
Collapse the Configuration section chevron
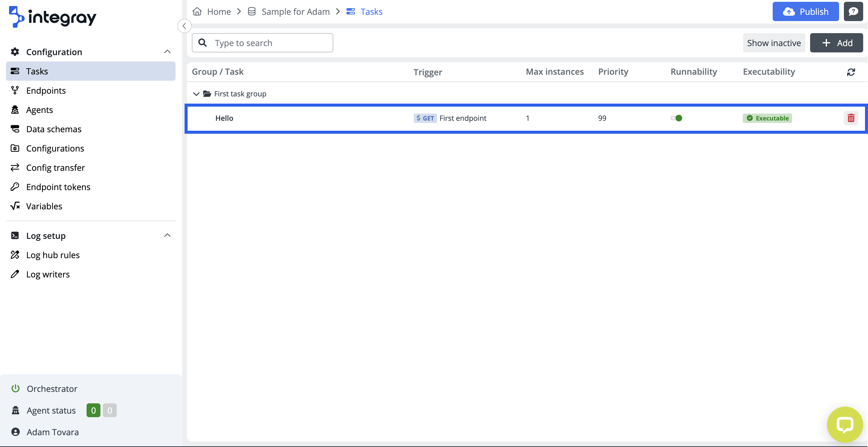[167, 52]
